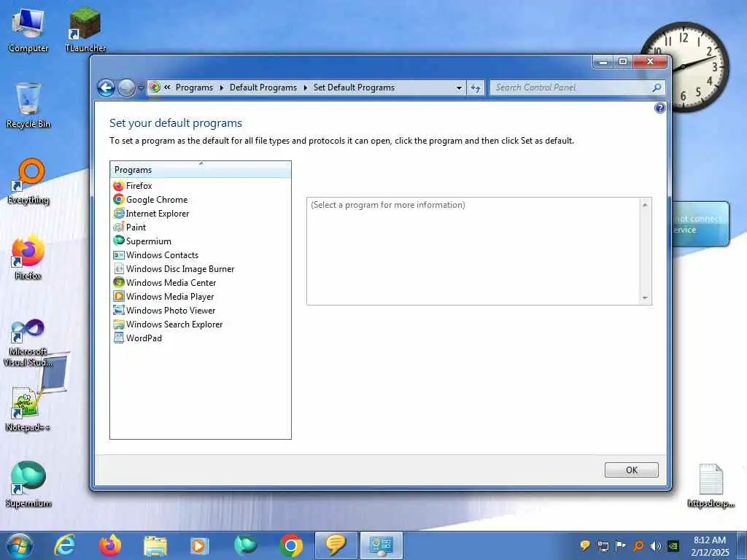
Task: Sort by the Programs column header
Action: click(x=201, y=170)
